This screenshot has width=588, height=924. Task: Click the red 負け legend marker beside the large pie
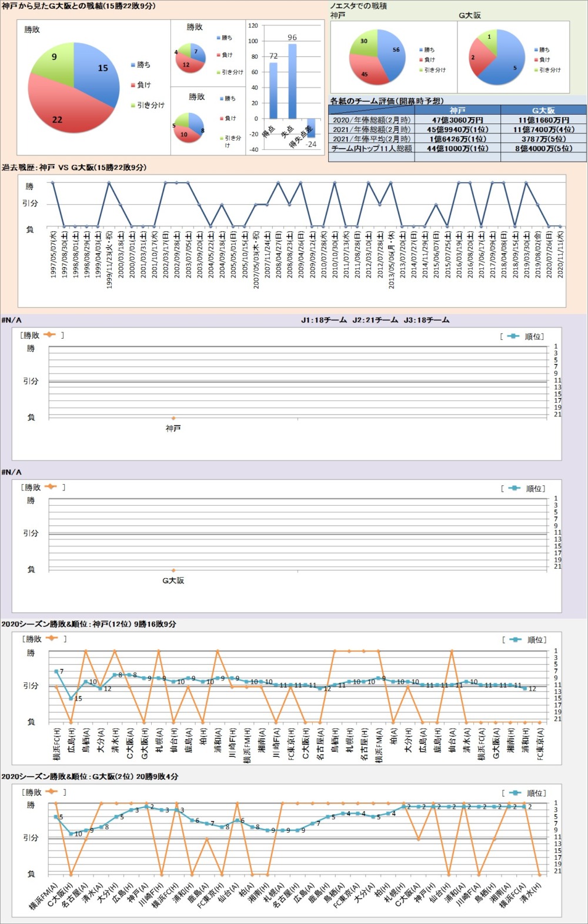[x=133, y=85]
